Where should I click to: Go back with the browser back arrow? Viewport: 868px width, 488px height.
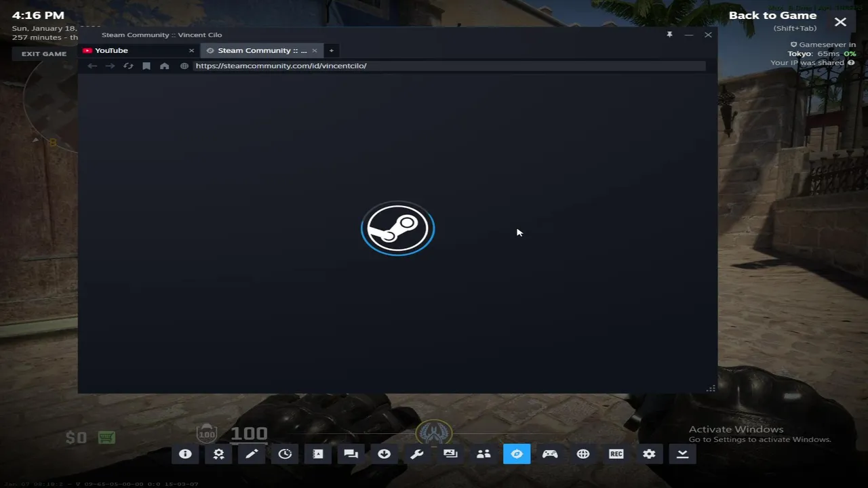(x=92, y=66)
